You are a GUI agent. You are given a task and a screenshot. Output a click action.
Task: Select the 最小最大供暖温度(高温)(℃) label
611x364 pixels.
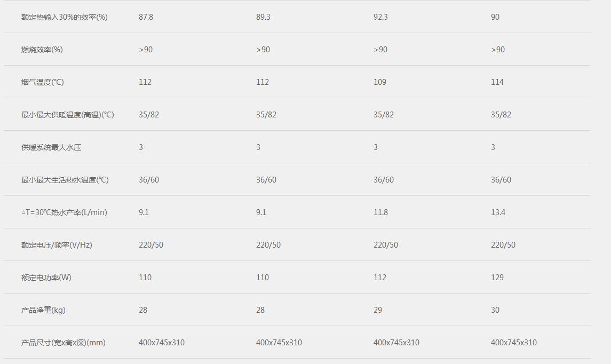pos(68,115)
